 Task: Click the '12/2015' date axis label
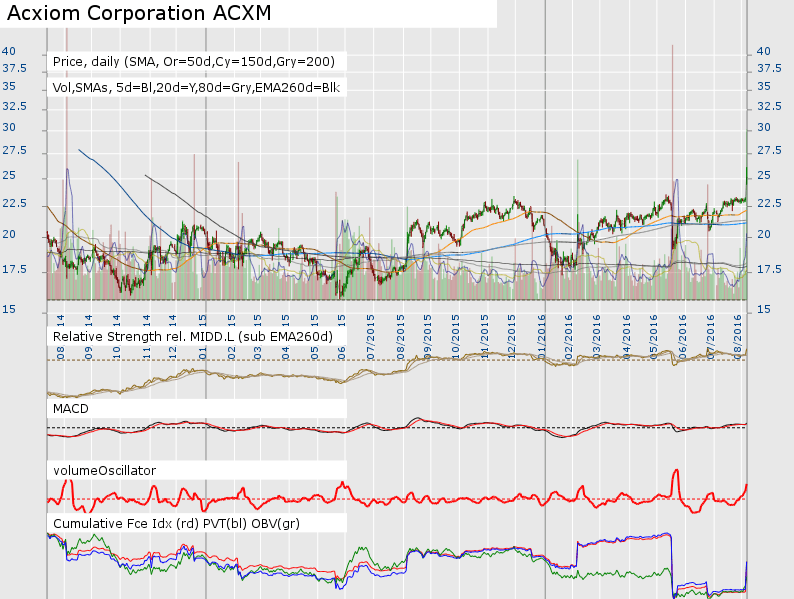(x=512, y=337)
